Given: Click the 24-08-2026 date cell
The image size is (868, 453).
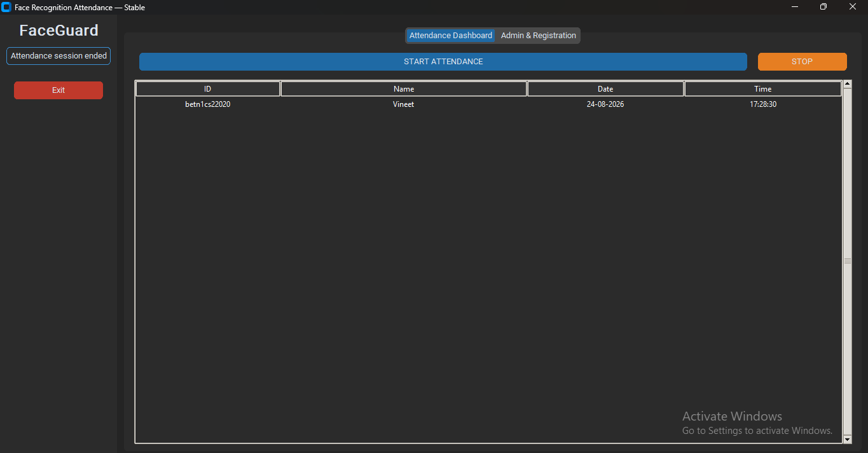Looking at the screenshot, I should click(605, 104).
